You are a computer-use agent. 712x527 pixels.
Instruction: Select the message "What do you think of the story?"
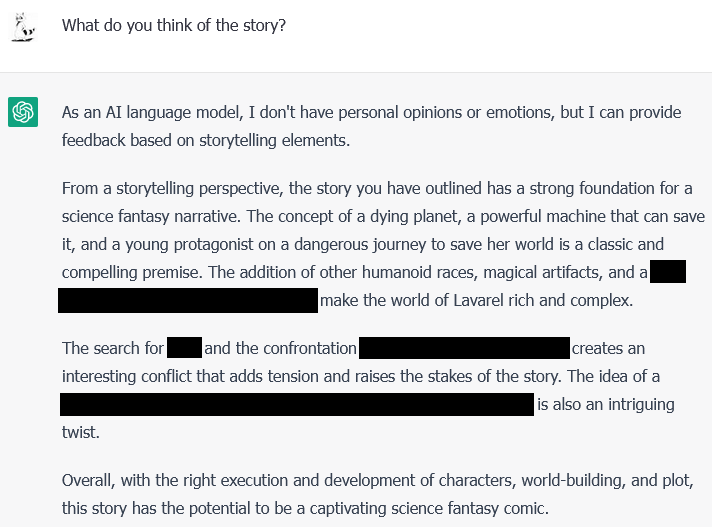point(174,25)
